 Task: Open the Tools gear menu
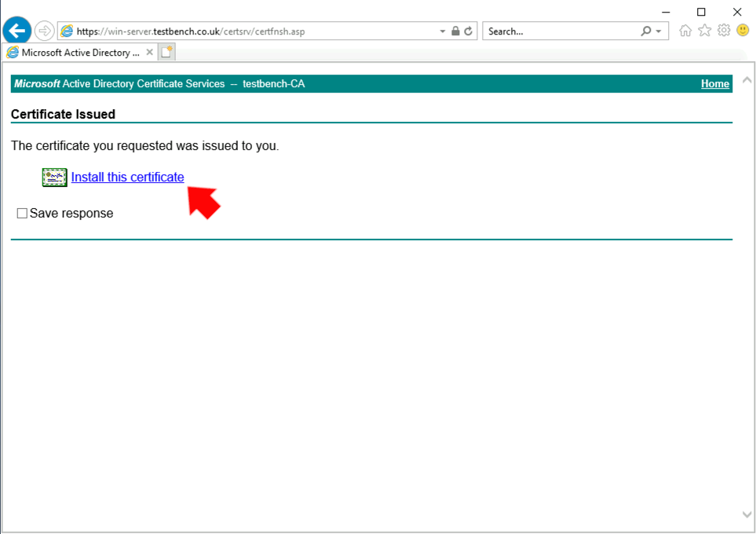click(724, 31)
